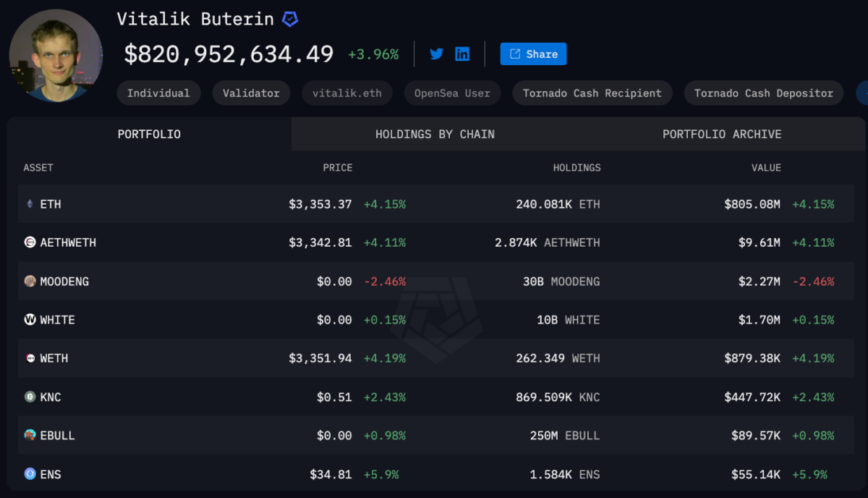Image resolution: width=868 pixels, height=498 pixels.
Task: Click the WHITE token icon
Action: click(x=30, y=319)
